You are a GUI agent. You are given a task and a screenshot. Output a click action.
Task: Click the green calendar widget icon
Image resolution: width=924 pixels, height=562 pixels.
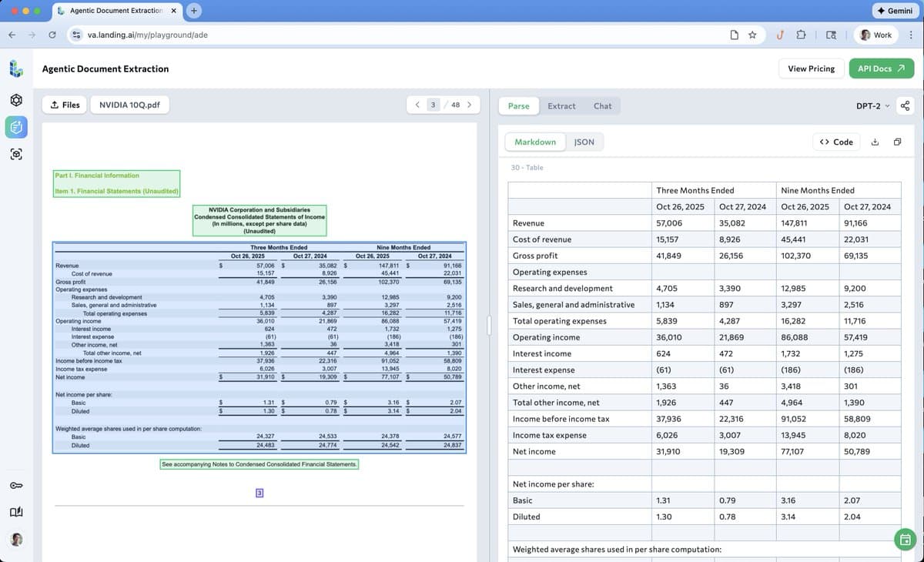[x=905, y=539]
